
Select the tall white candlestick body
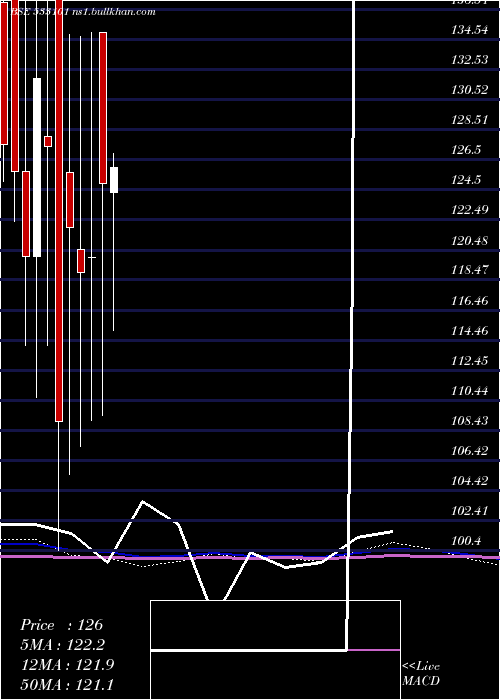click(x=37, y=167)
